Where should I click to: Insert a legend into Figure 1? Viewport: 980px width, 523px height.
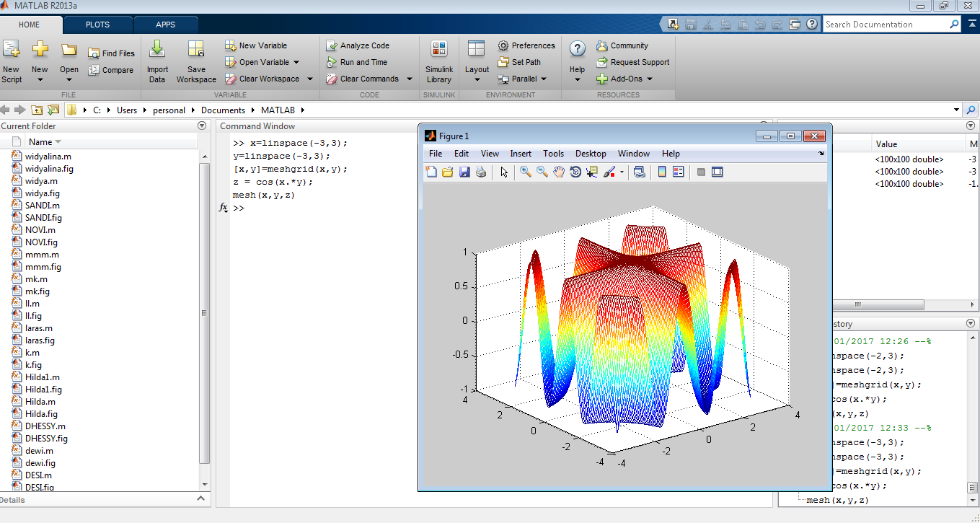tap(679, 172)
